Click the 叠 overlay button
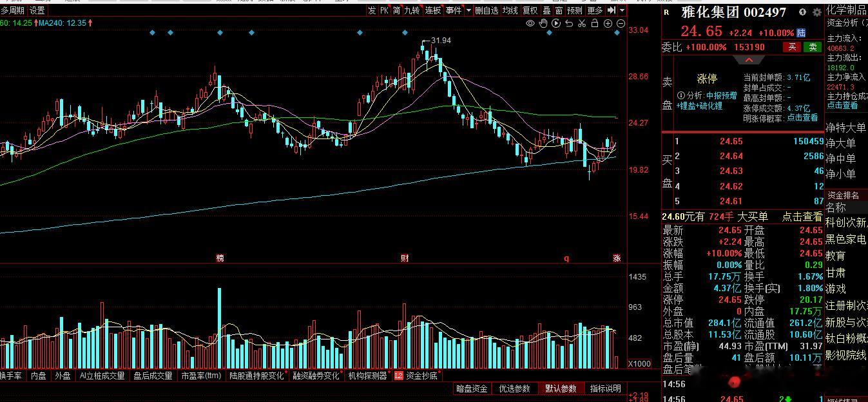The image size is (868, 402). click(546, 10)
